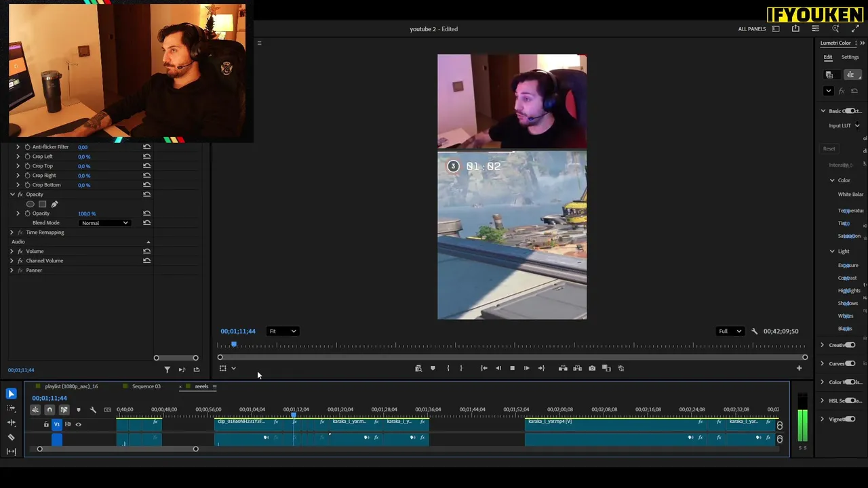Viewport: 868px width, 488px height.
Task: Collapse the Opacity effect group
Action: click(12, 195)
